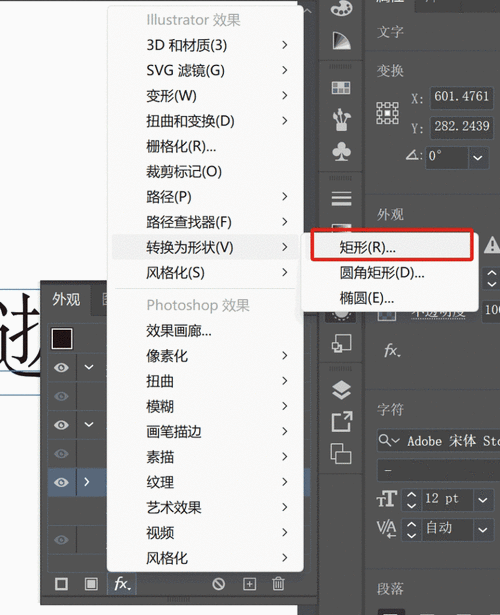Toggle eye icon of highlighted Appearance row
Viewport: 500px width, 615px height.
[x=61, y=482]
